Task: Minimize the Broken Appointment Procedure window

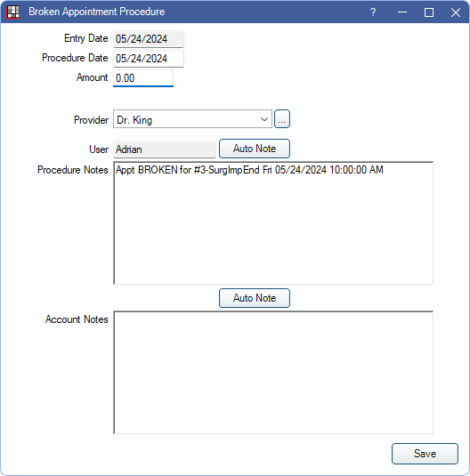Action: pyautogui.click(x=402, y=12)
